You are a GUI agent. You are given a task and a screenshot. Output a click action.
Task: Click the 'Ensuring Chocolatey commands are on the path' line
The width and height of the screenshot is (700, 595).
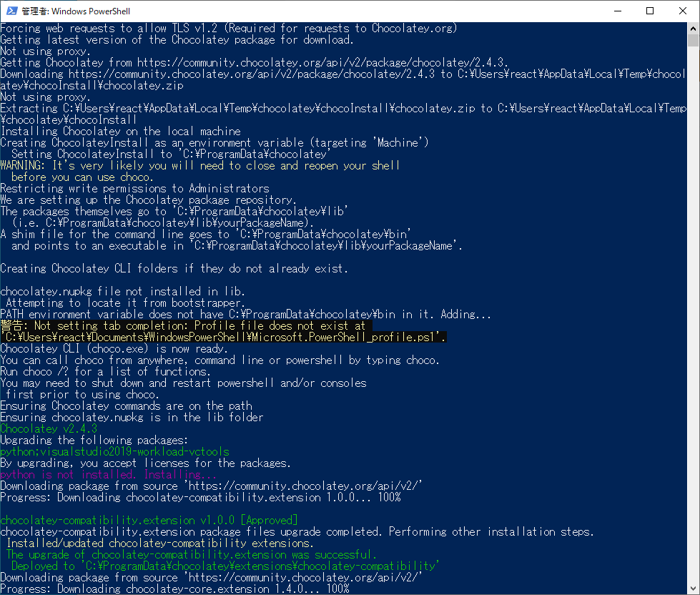click(x=126, y=405)
